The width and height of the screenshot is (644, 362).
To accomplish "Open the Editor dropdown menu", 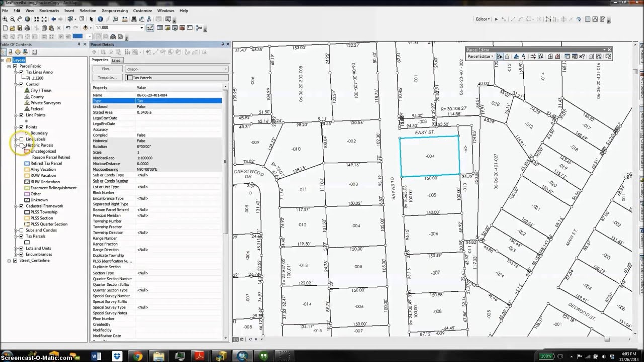I will (x=483, y=19).
